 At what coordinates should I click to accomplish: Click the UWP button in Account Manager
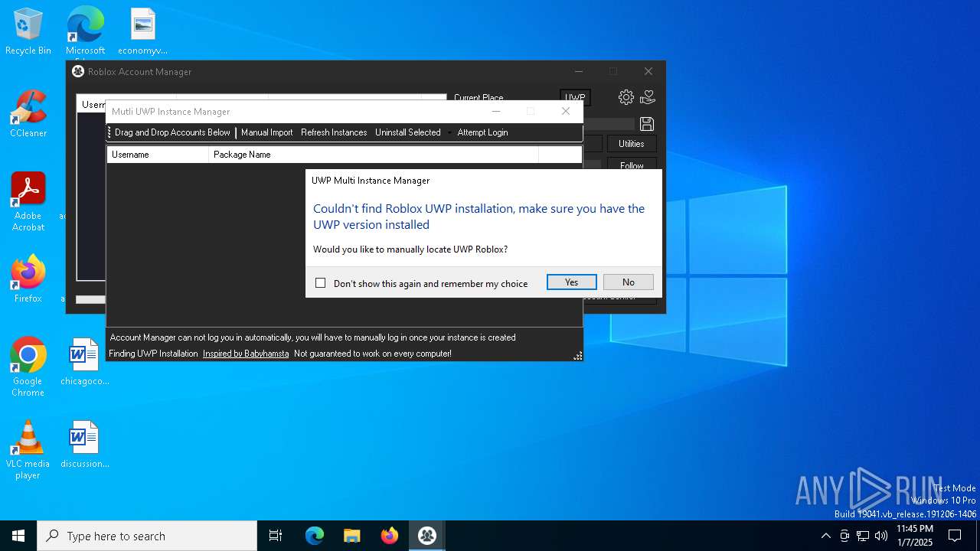(x=575, y=98)
